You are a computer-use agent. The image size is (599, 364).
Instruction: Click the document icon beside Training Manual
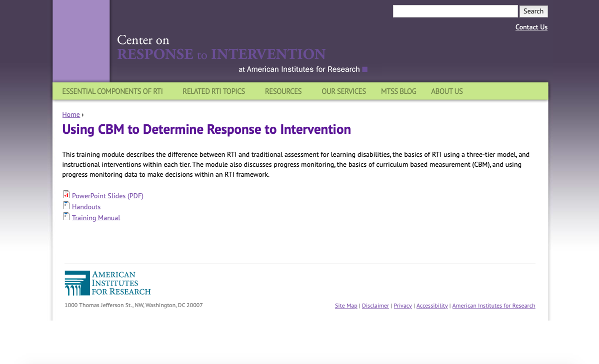tap(66, 217)
